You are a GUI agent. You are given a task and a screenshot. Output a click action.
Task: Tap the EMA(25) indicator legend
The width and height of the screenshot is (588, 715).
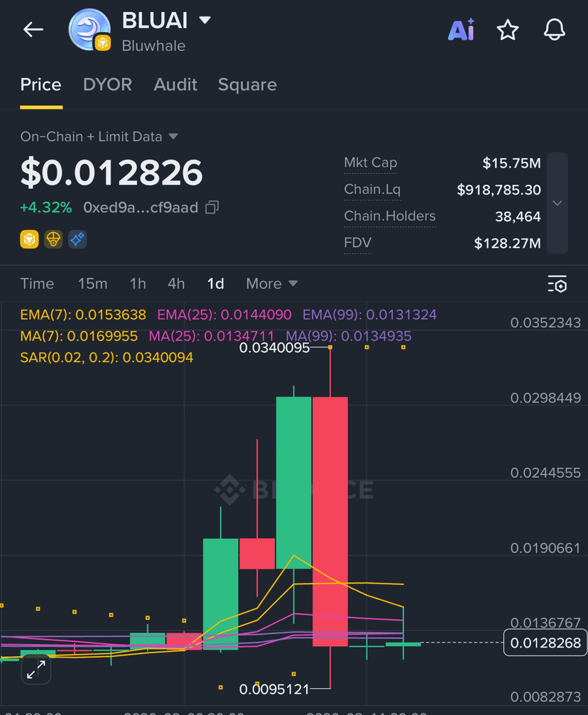tap(224, 315)
